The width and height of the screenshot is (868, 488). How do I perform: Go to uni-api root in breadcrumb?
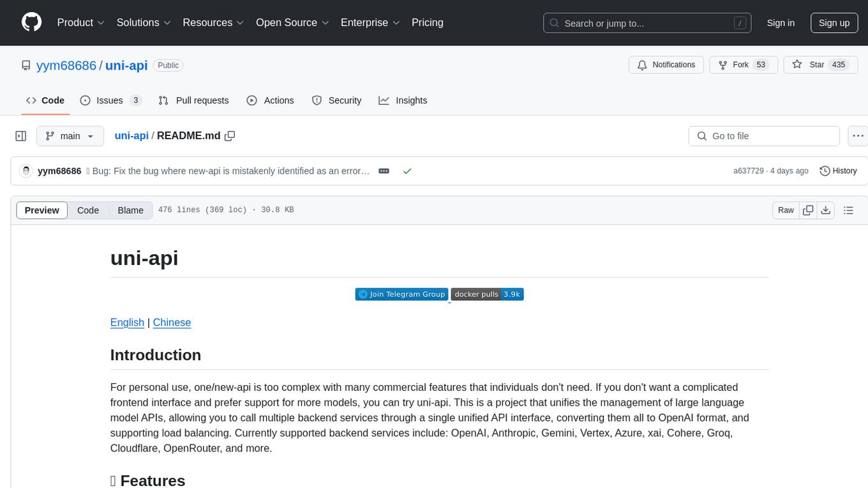pos(131,135)
